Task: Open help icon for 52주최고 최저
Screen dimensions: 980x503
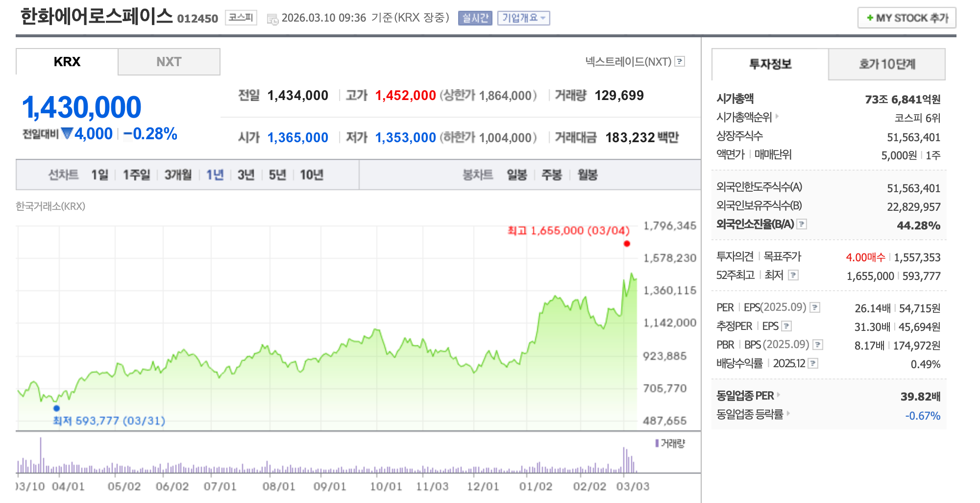Action: [793, 275]
